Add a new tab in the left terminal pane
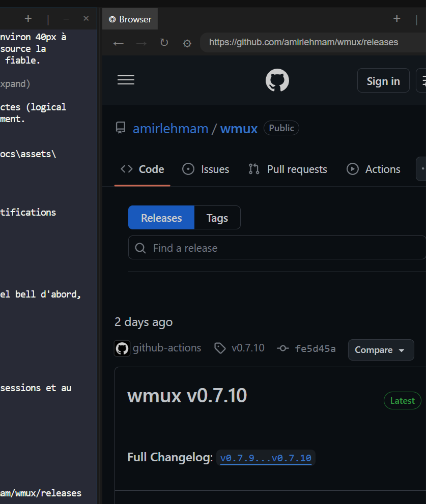Screen dimensions: 426x504 28,19
